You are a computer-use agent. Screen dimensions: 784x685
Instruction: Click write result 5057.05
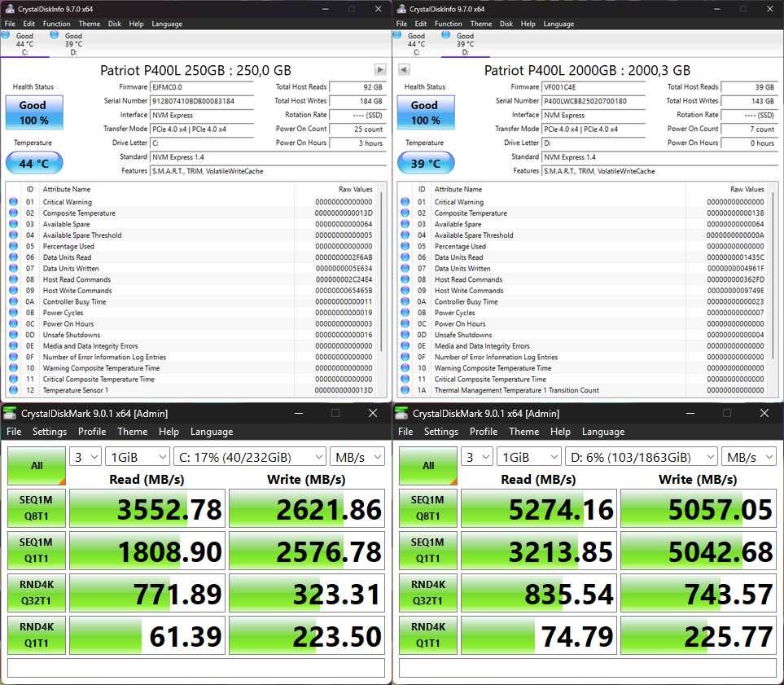(699, 508)
